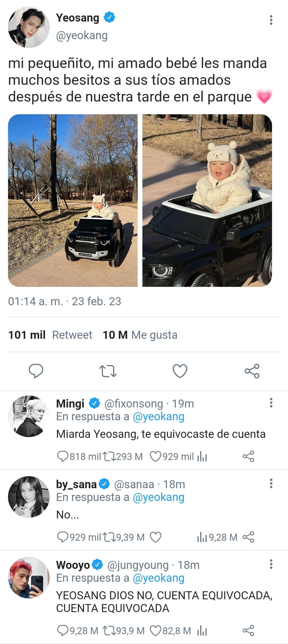Like the main tweet with the heart icon
This screenshot has height=644, width=288.
click(180, 371)
